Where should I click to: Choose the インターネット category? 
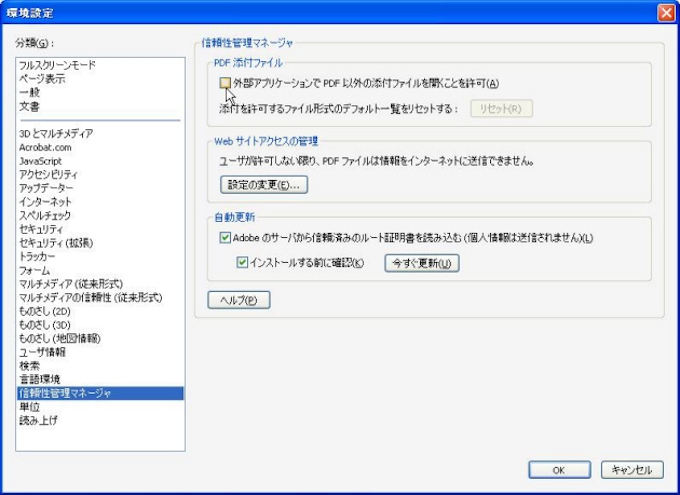45,201
